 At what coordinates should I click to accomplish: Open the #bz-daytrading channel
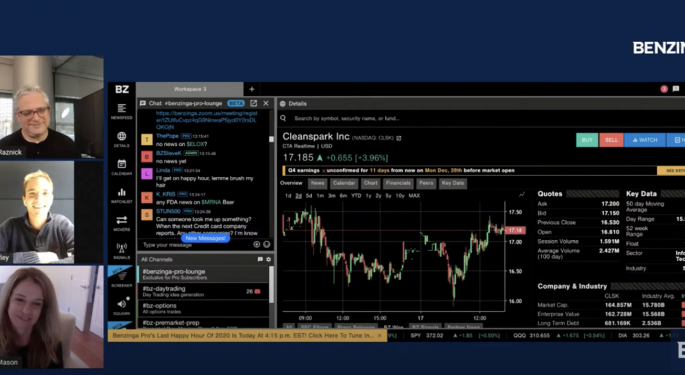point(203,291)
